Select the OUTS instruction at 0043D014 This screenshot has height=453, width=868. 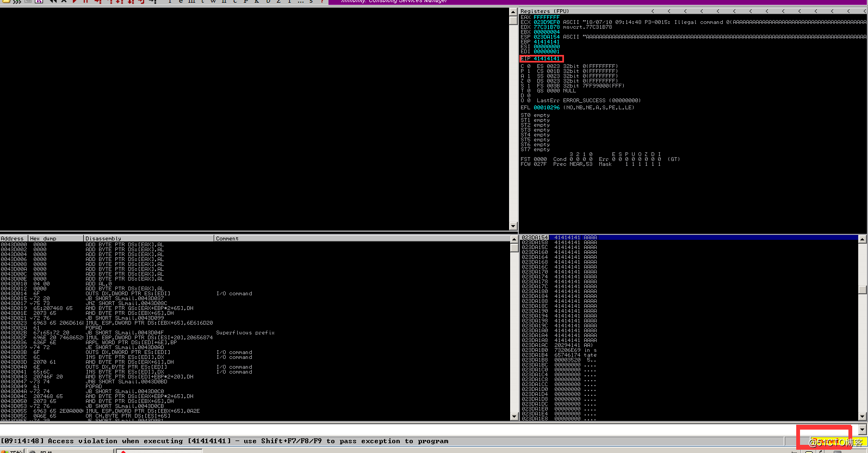(x=128, y=294)
